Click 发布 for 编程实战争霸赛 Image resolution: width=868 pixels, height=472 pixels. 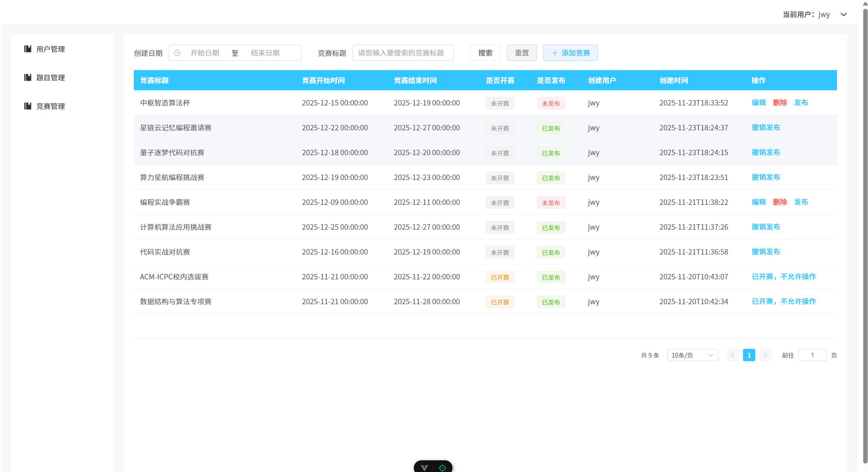point(801,202)
